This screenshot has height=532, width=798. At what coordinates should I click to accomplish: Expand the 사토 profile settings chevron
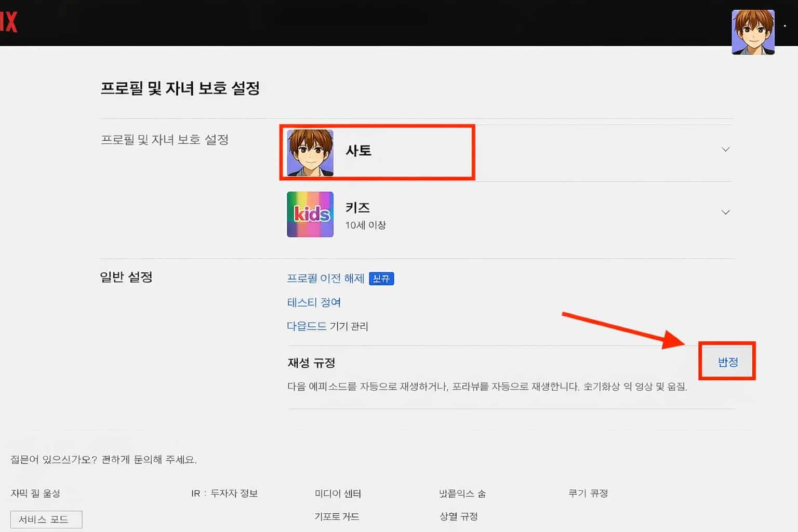(x=725, y=149)
